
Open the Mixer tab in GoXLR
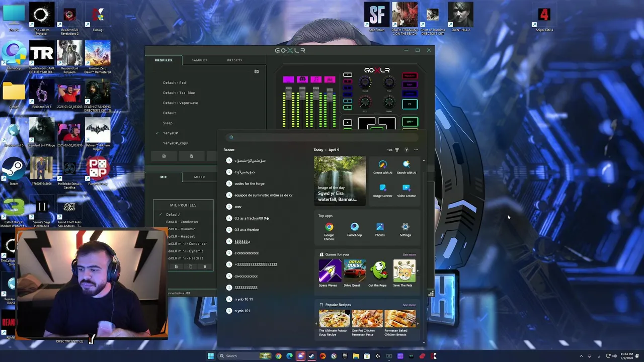pos(199,177)
